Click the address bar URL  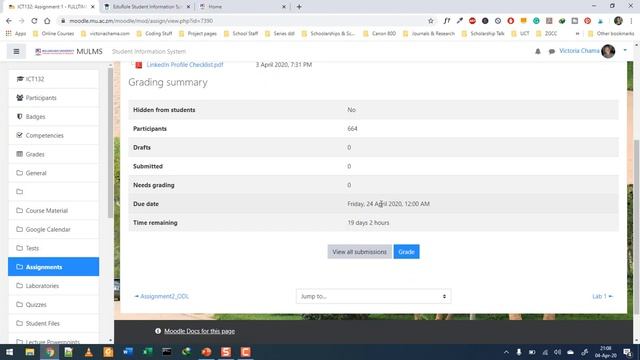tap(141, 21)
